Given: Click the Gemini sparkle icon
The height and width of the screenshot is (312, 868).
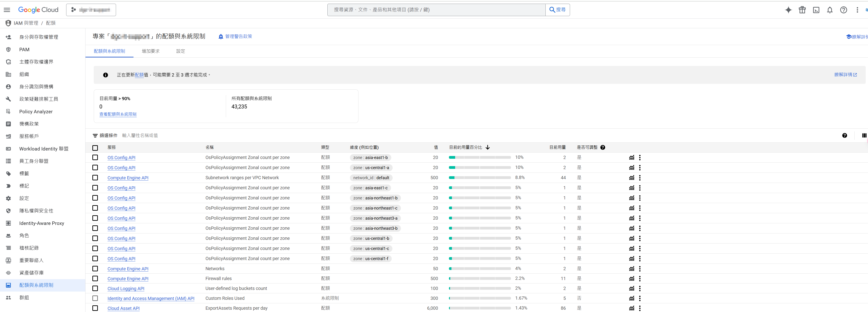Looking at the screenshot, I should click(x=788, y=10).
